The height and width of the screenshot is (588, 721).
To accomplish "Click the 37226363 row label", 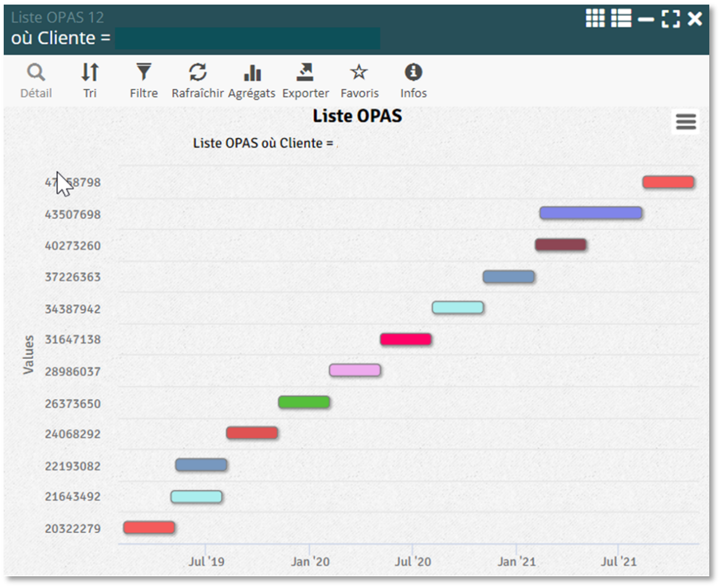I will (72, 277).
